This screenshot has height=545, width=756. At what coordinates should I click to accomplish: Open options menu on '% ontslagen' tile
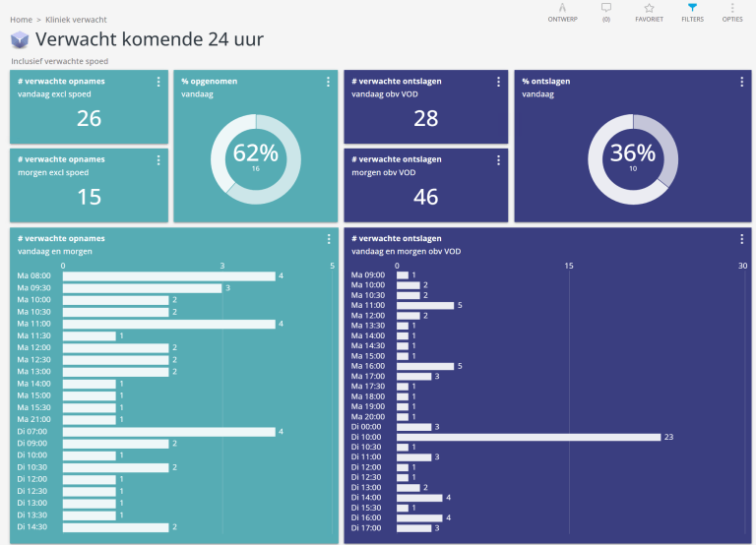743,82
